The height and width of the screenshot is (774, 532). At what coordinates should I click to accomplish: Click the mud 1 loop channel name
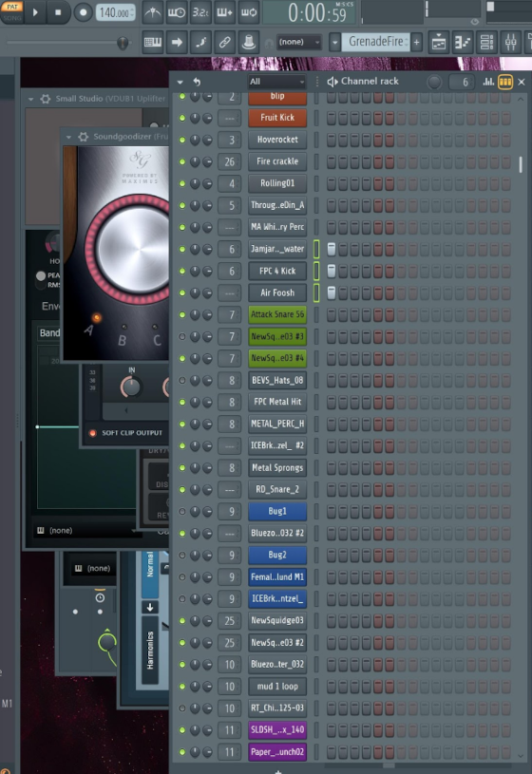click(x=277, y=686)
